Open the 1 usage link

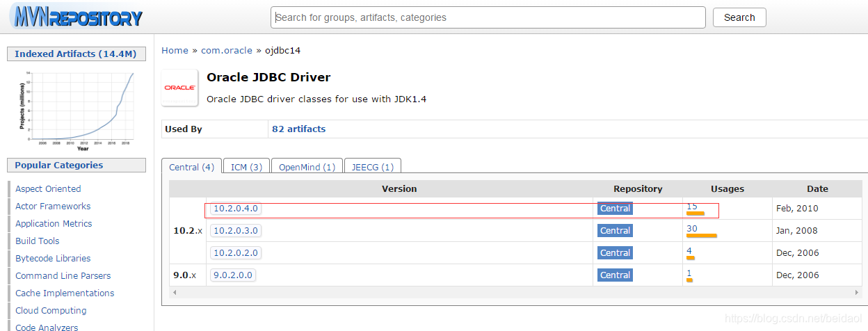(x=689, y=273)
